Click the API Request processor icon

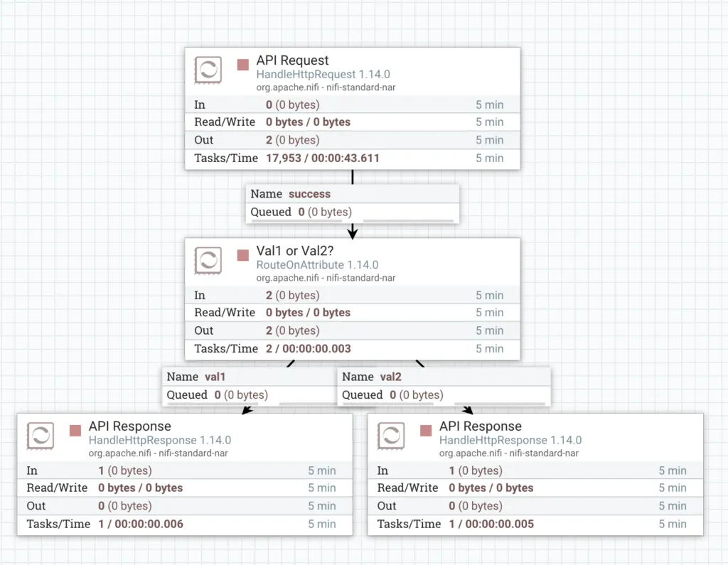[208, 70]
